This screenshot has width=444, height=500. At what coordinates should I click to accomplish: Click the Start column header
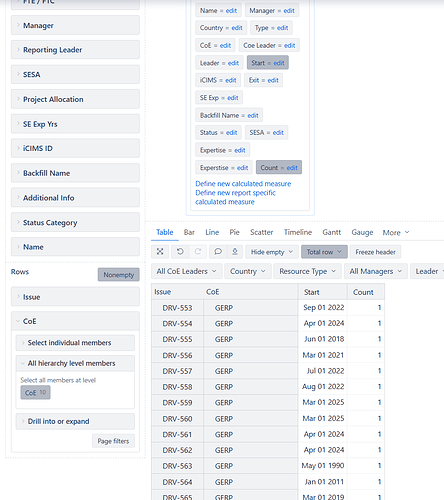(323, 292)
